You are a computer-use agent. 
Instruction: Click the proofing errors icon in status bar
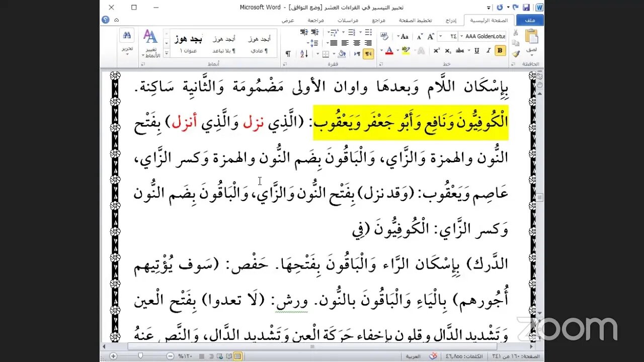433,356
